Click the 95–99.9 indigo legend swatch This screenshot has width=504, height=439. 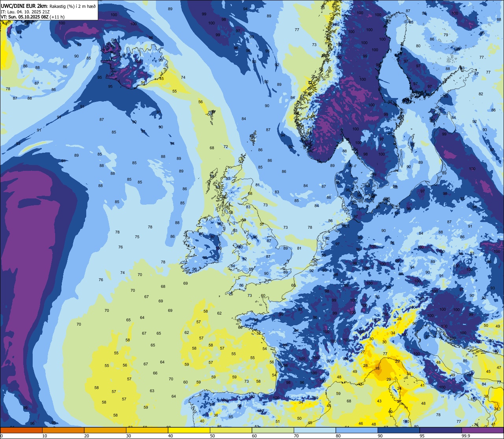coord(441,430)
